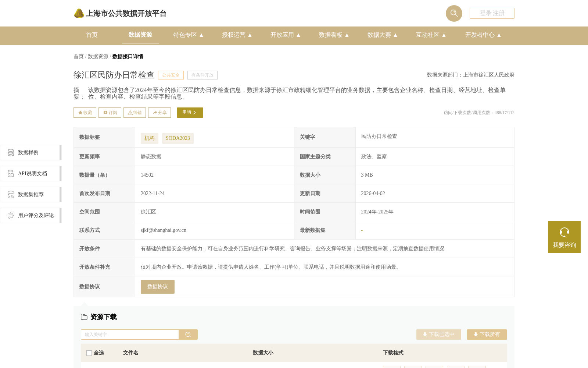Click the SODA2023 data tag
The image size is (588, 368).
coord(178,138)
